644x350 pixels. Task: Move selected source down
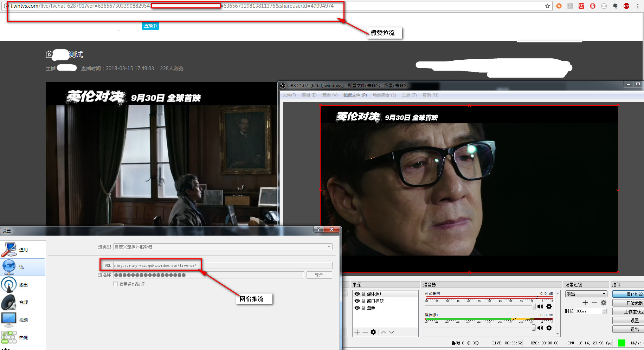tap(392, 332)
